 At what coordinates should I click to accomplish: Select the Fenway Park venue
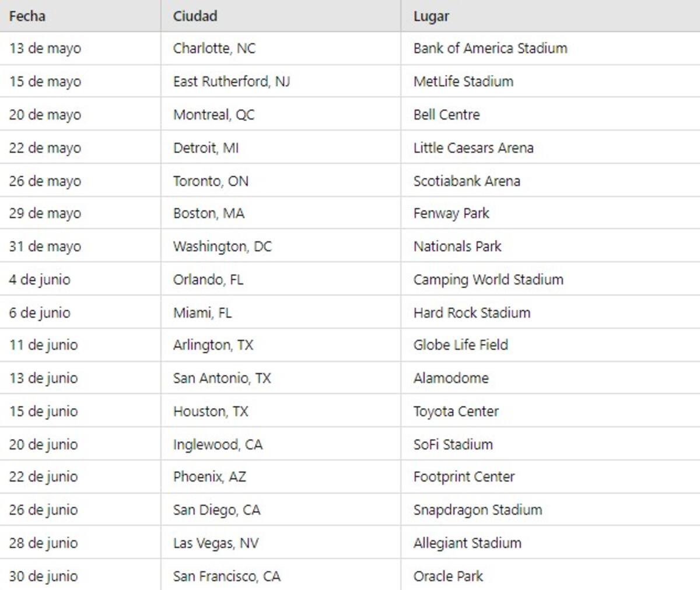451,213
